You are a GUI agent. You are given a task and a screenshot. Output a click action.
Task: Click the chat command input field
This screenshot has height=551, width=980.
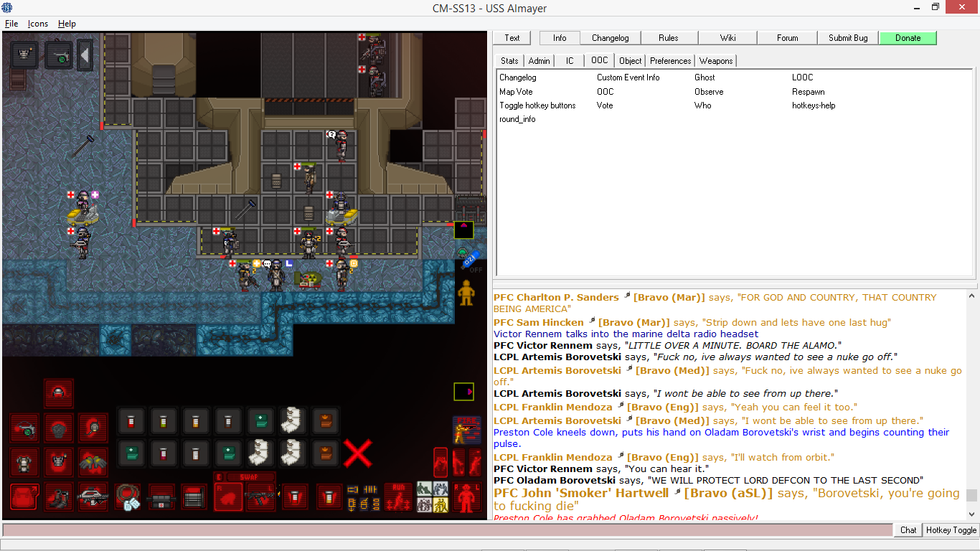(x=448, y=530)
